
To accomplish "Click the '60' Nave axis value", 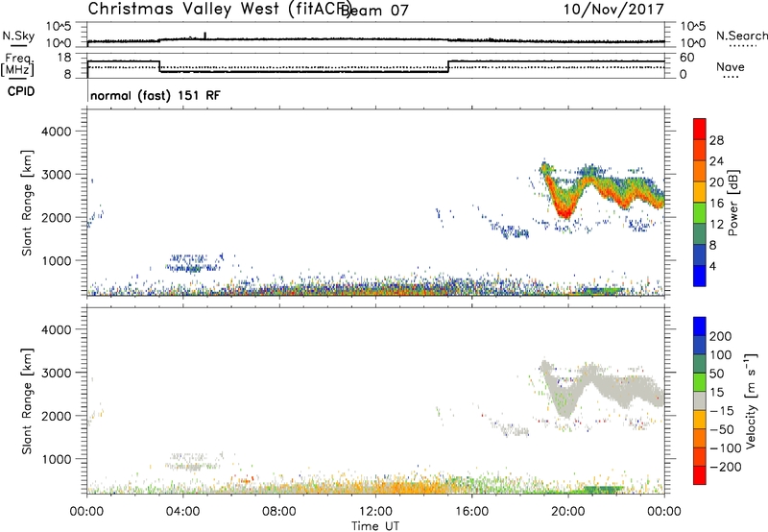I will click(687, 58).
